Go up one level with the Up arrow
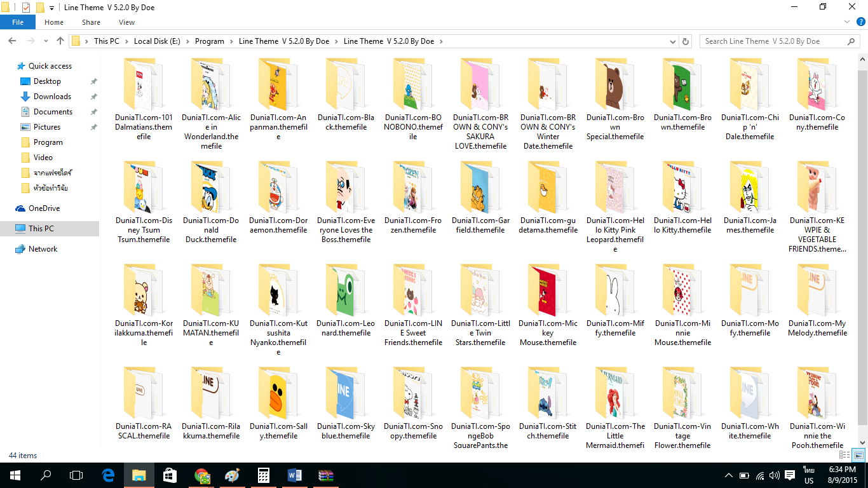Screen dimensions: 868x488 60,41
